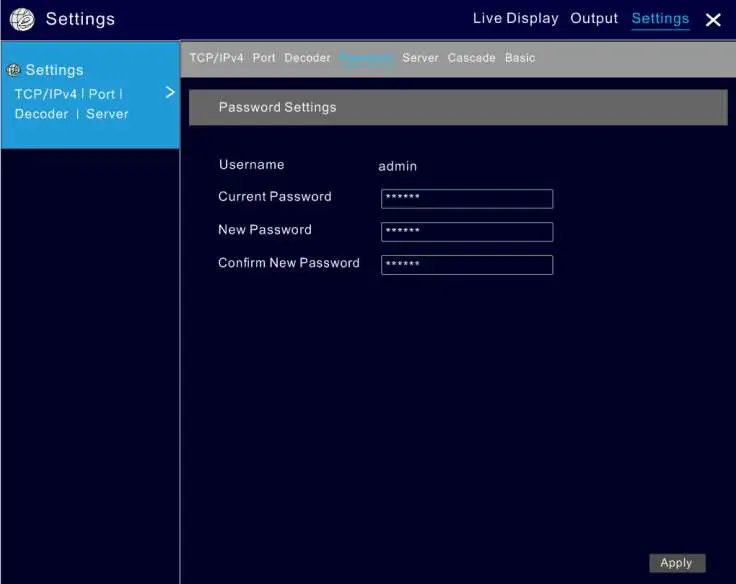Open the Basic tab

pos(520,58)
